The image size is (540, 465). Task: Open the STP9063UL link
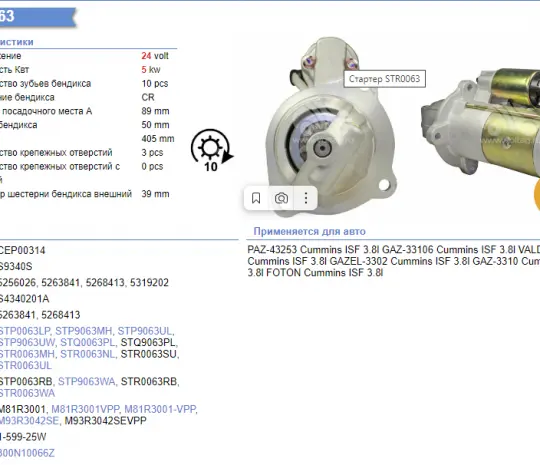(145, 331)
